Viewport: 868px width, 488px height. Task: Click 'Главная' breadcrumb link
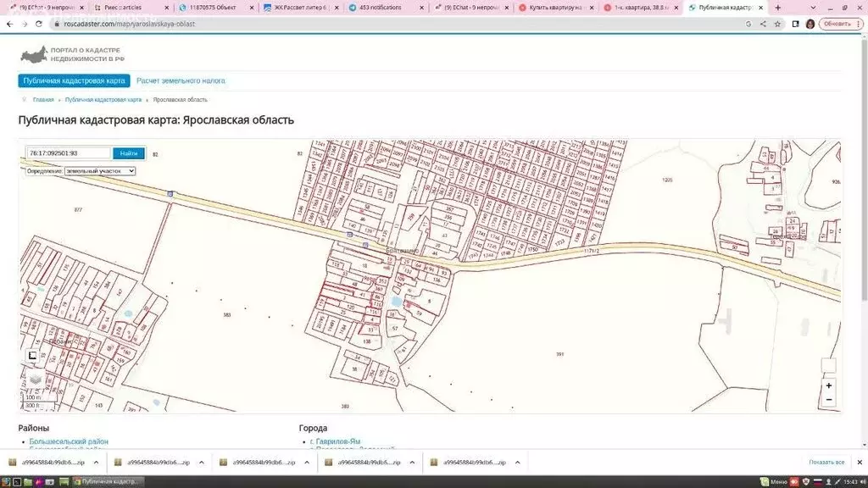[x=43, y=100]
